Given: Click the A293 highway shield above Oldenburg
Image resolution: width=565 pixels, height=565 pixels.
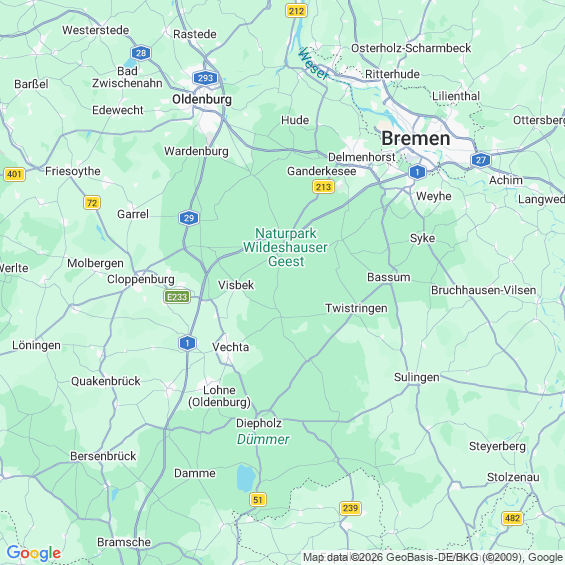Looking at the screenshot, I should coord(205,78).
